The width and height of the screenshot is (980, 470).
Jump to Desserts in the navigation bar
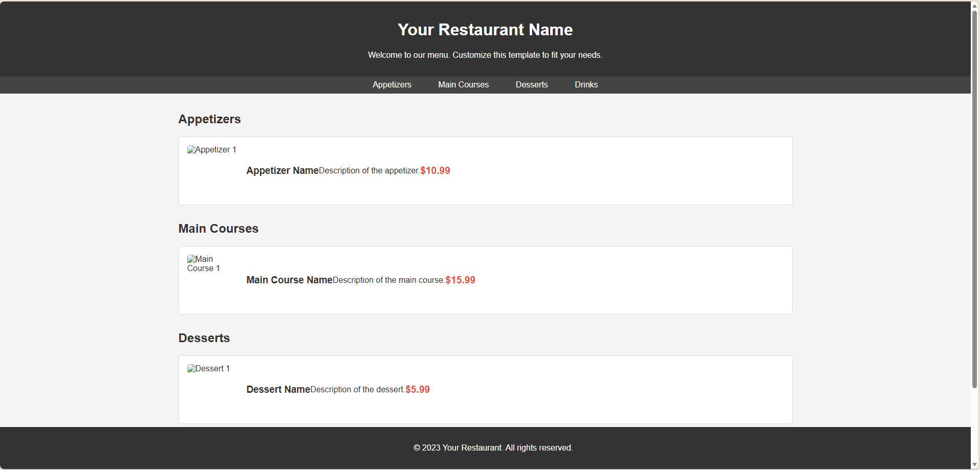[x=532, y=84]
